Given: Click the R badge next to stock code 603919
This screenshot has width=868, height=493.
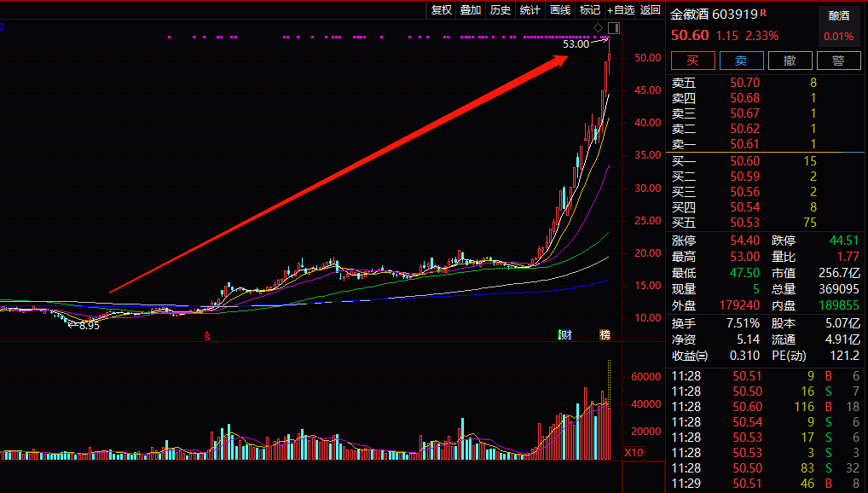Looking at the screenshot, I should [x=763, y=13].
